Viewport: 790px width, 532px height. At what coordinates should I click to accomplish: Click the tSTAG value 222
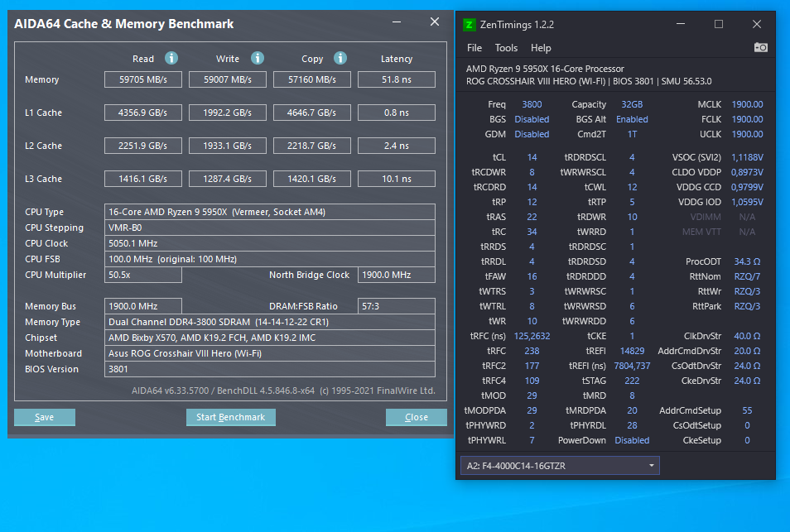click(x=632, y=381)
